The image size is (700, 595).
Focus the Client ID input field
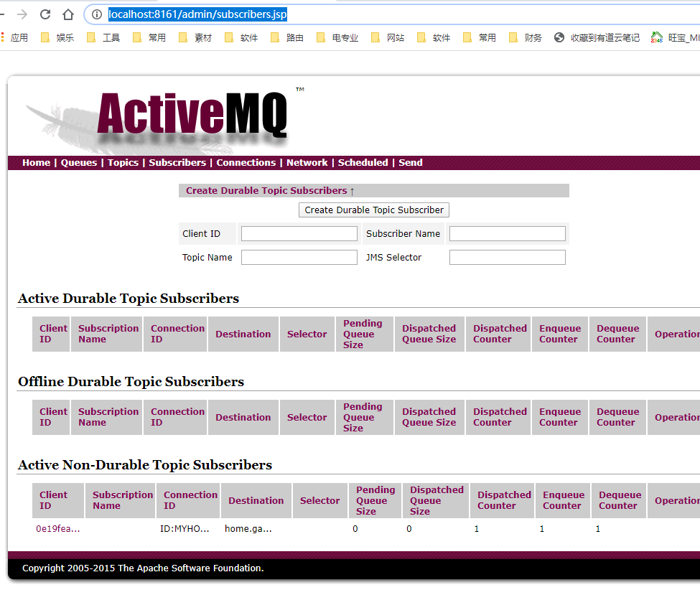299,234
